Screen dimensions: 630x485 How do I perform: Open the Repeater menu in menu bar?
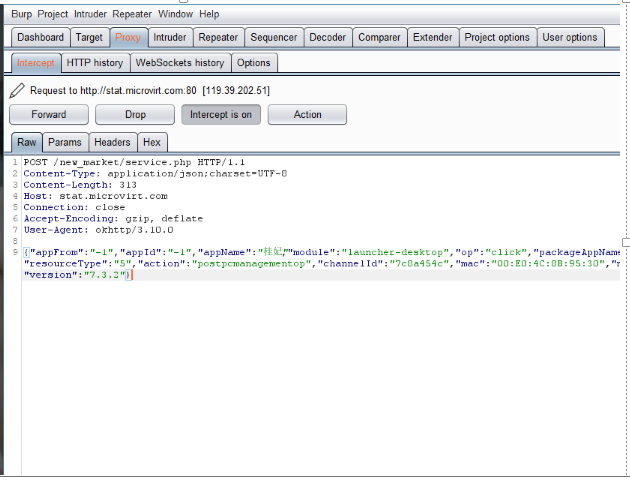132,14
